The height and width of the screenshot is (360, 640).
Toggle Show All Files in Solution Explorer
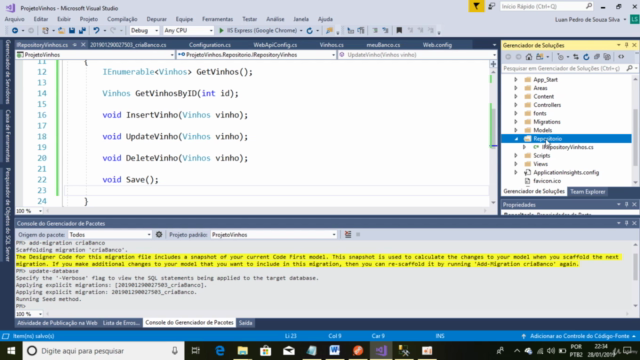(x=607, y=57)
